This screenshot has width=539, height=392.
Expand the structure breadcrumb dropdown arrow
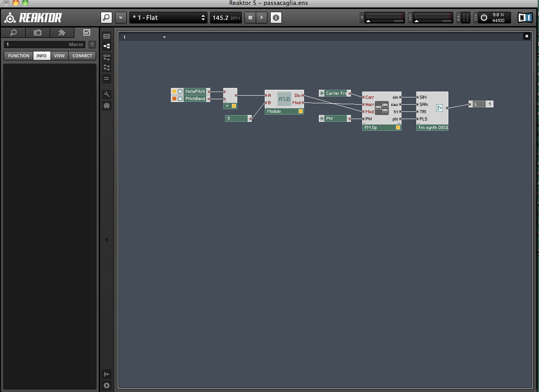click(x=164, y=37)
